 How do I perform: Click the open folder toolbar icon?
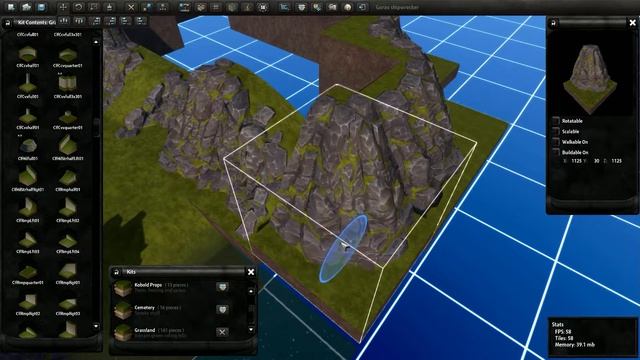coord(27,7)
